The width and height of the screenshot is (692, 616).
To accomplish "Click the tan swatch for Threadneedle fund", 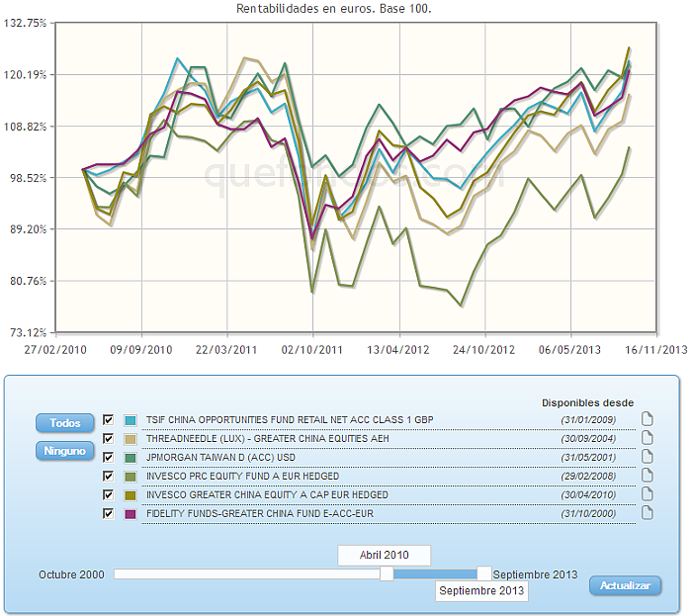I will 130,439.
